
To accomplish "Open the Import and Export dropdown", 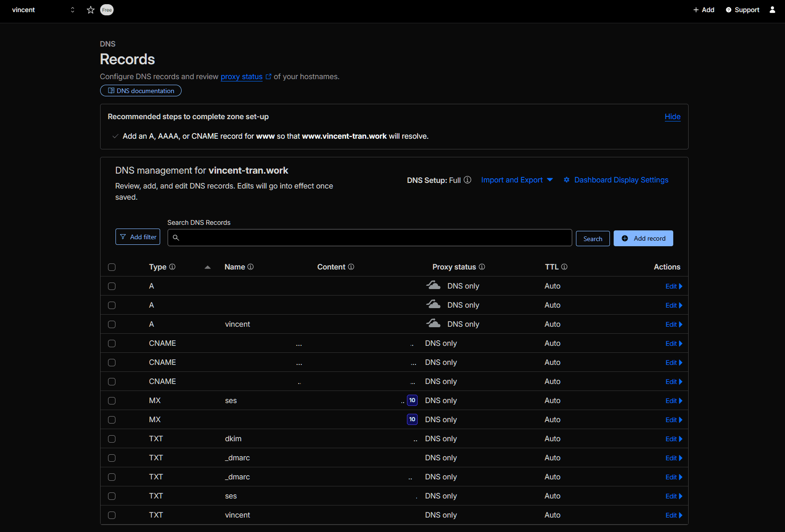I will pos(516,180).
